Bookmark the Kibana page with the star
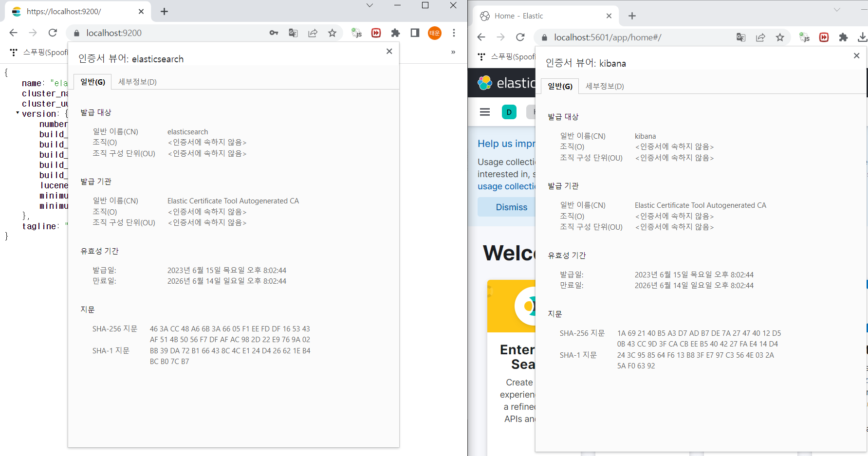Viewport: 868px width, 456px height. point(780,37)
